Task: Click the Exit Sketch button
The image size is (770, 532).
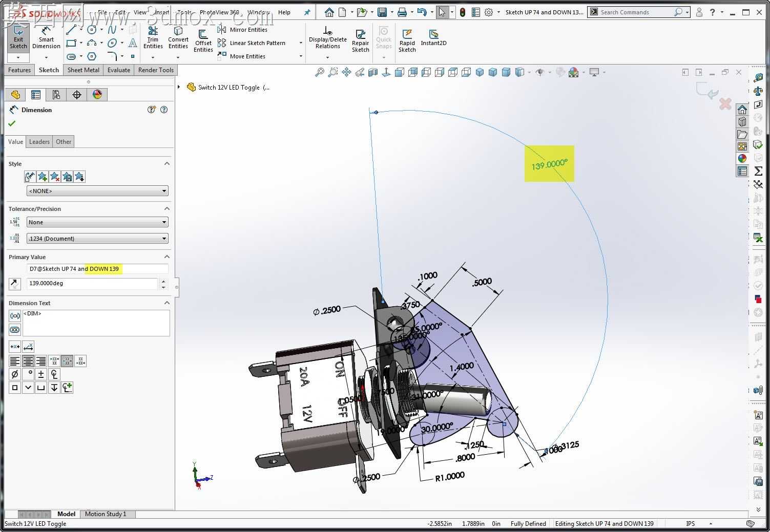Action: tap(18, 37)
